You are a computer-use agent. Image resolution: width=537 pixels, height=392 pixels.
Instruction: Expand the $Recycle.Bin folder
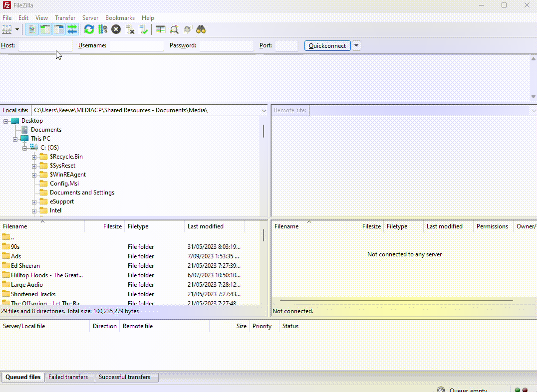pos(34,157)
